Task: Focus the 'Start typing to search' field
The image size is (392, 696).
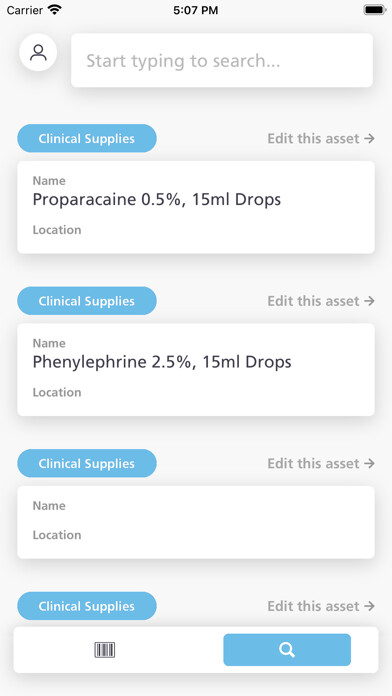Action: pos(222,60)
